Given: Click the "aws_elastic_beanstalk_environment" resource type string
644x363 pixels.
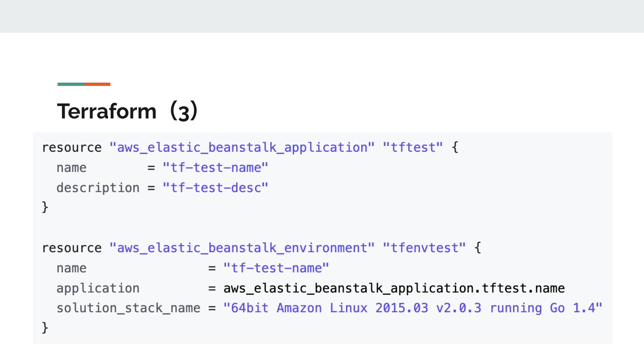Looking at the screenshot, I should click(242, 248).
